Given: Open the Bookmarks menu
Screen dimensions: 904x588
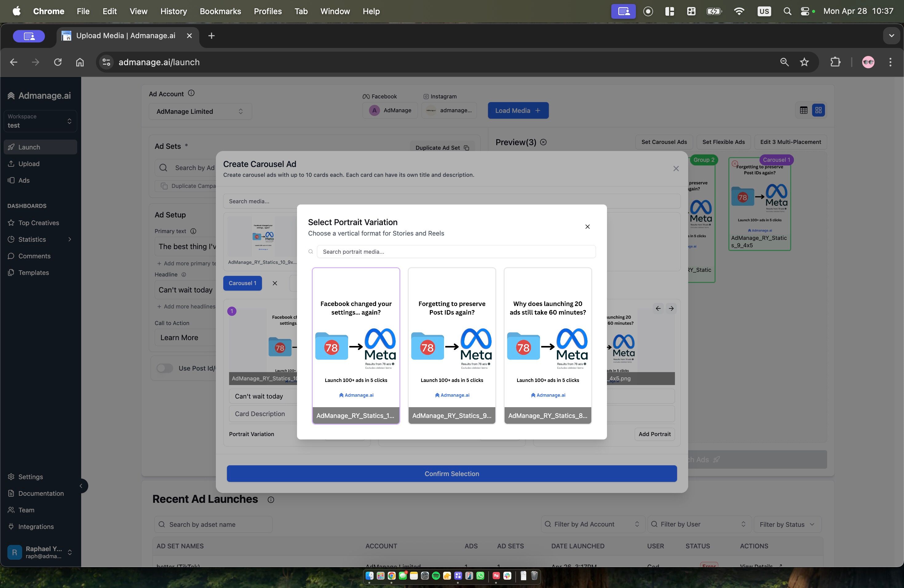Looking at the screenshot, I should click(220, 11).
